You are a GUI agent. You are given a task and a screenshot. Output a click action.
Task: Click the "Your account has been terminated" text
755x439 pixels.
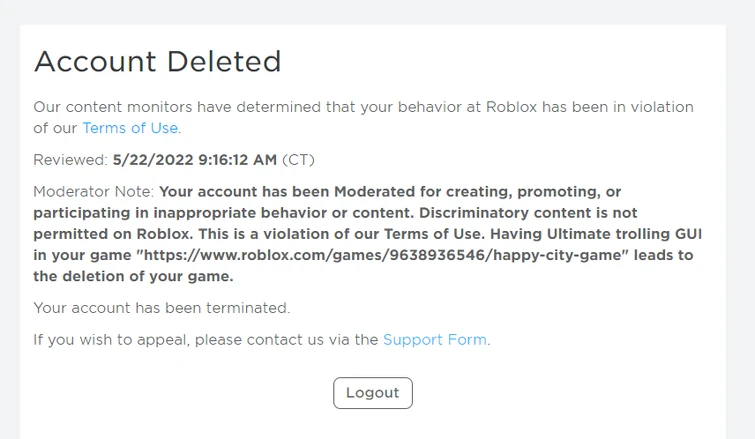(161, 308)
